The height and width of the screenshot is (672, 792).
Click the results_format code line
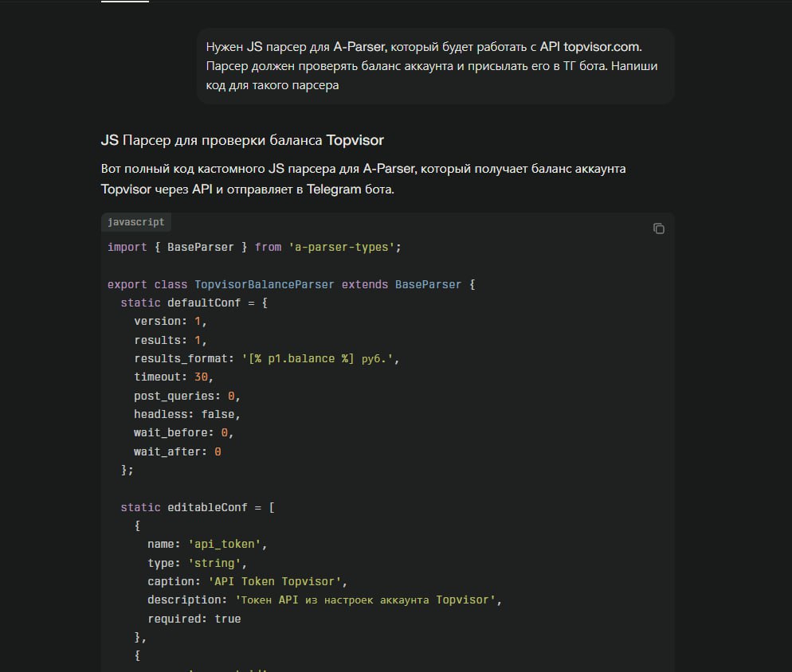click(x=267, y=358)
